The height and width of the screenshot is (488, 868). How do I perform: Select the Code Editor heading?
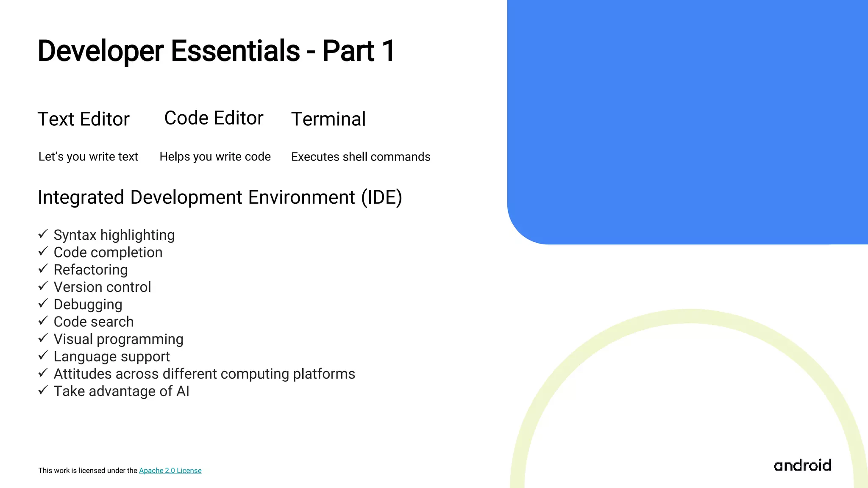pos(214,118)
